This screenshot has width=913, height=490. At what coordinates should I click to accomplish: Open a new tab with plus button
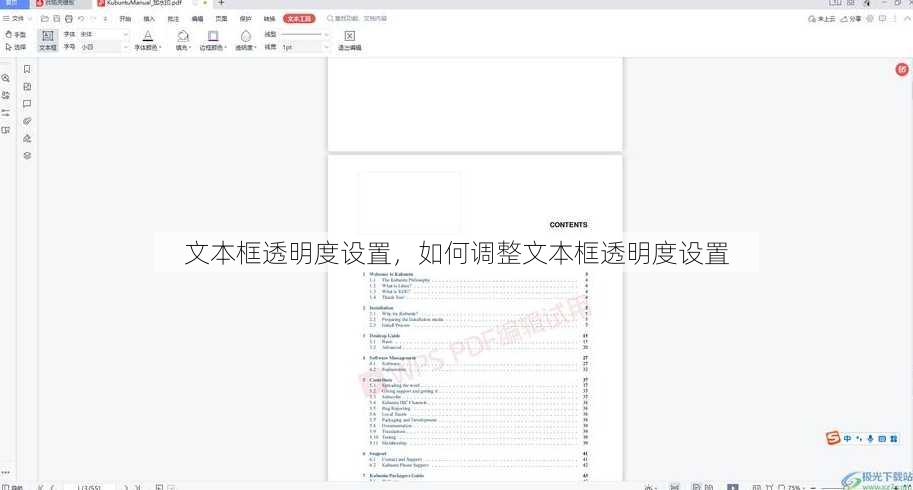[x=221, y=3]
